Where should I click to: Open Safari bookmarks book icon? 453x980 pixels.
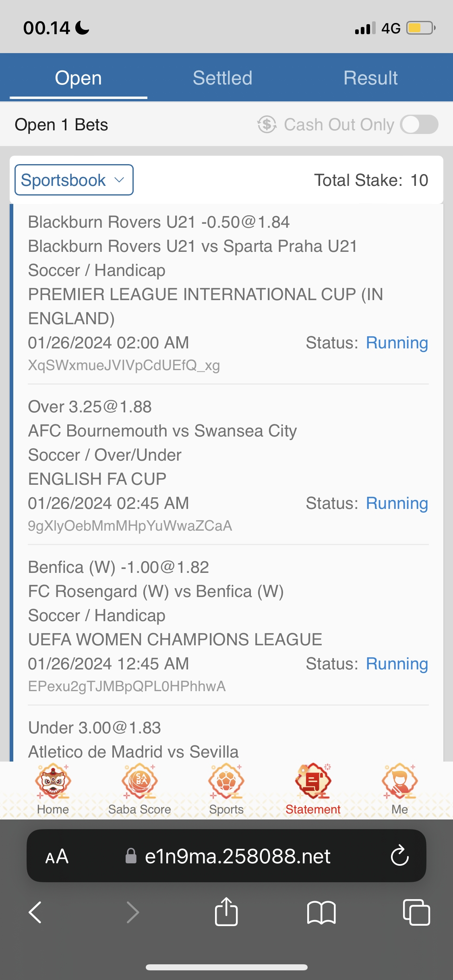[x=321, y=912]
